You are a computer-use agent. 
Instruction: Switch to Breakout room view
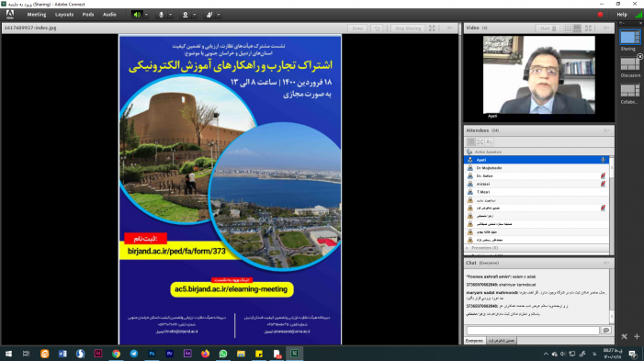point(480,141)
